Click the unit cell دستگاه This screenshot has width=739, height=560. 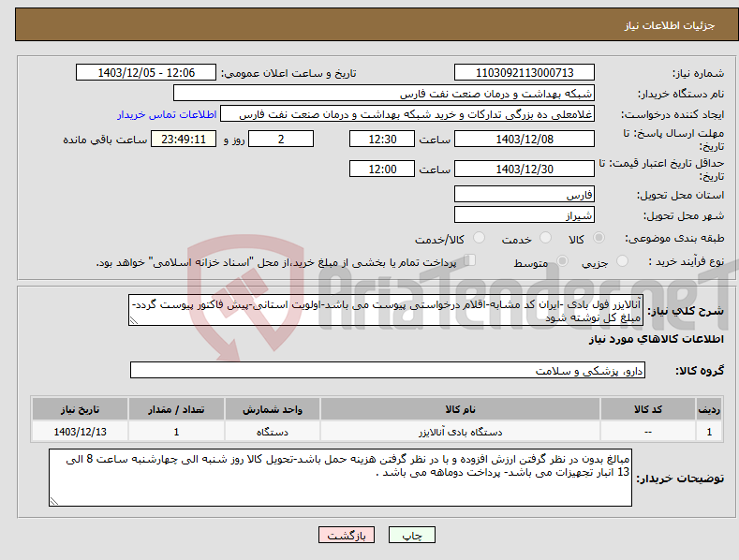point(272,432)
